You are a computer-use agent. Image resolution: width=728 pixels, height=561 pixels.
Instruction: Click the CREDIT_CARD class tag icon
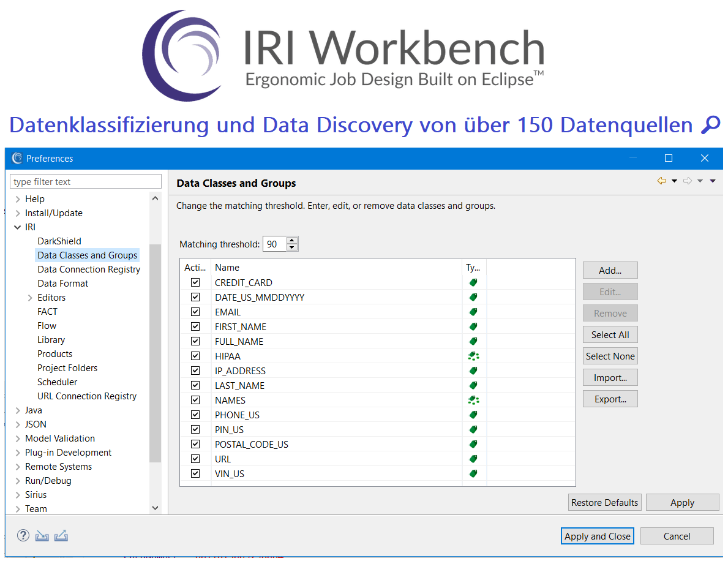click(473, 282)
